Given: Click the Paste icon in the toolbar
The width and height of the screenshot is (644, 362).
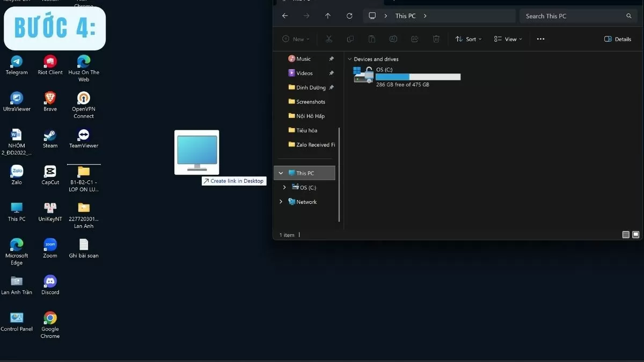Looking at the screenshot, I should pyautogui.click(x=371, y=39).
